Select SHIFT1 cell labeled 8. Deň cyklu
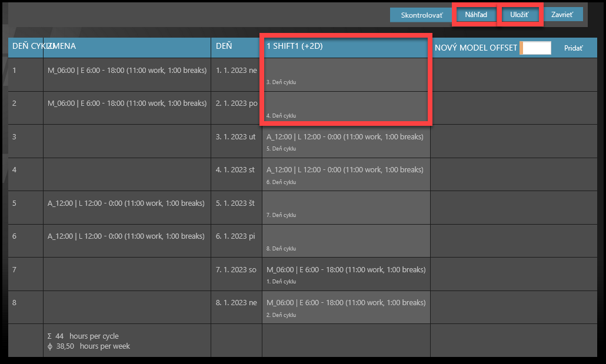The image size is (606, 364). 346,241
